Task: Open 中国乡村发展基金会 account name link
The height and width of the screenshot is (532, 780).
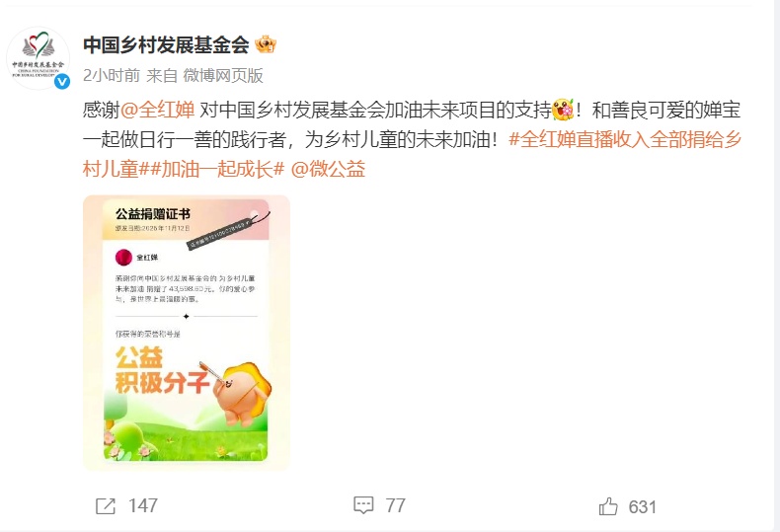Action: click(166, 45)
